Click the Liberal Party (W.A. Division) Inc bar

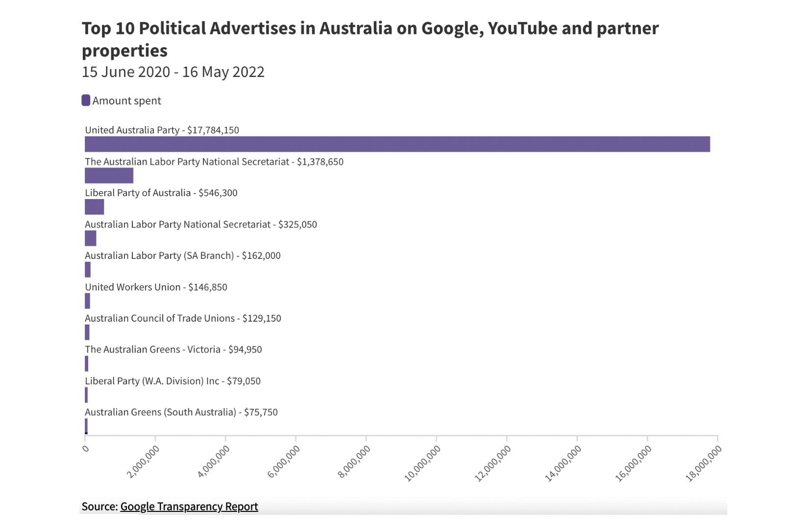click(86, 395)
